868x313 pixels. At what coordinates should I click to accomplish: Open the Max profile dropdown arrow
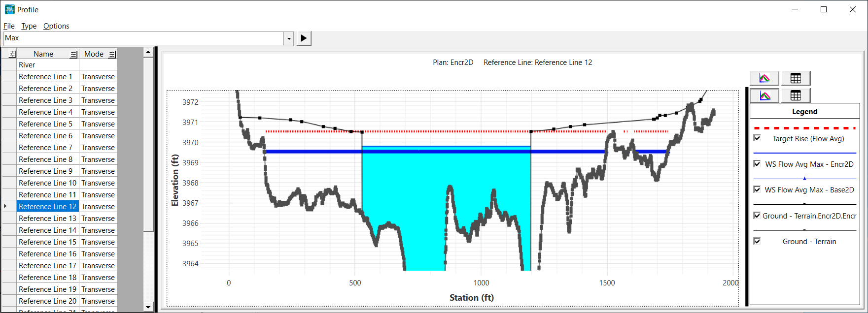pyautogui.click(x=289, y=38)
